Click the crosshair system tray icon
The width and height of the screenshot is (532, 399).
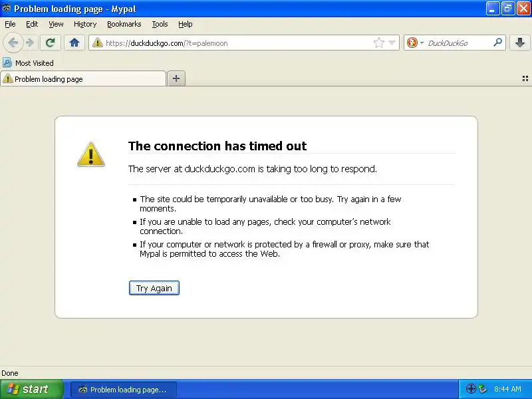click(x=471, y=389)
